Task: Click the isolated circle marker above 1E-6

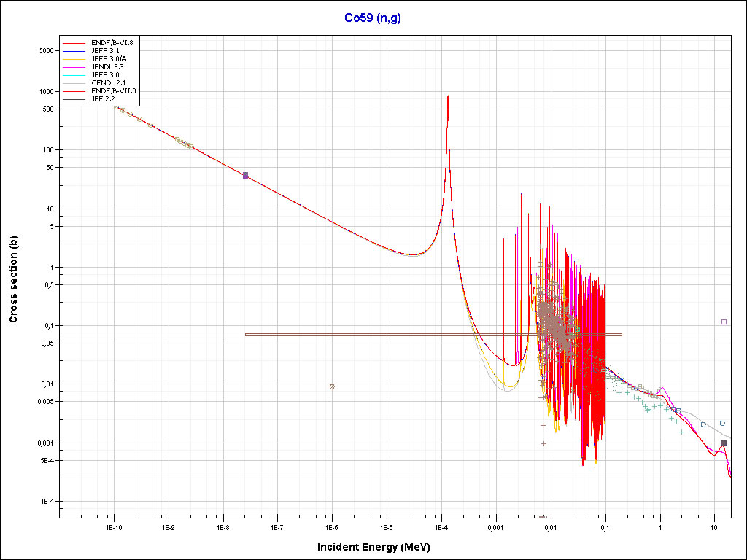Action: click(x=332, y=386)
